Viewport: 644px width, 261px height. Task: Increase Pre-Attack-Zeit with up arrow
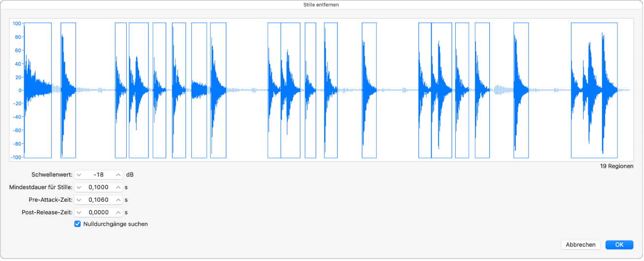(x=118, y=200)
